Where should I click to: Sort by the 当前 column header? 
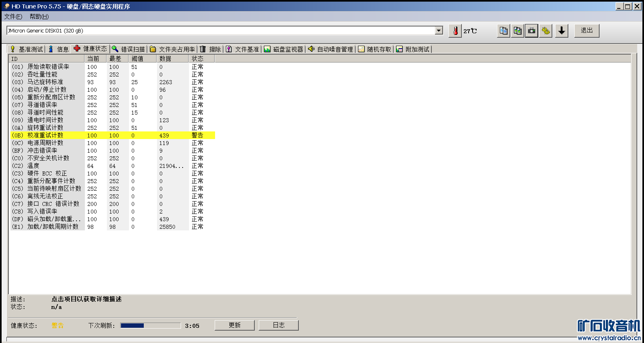(x=96, y=59)
